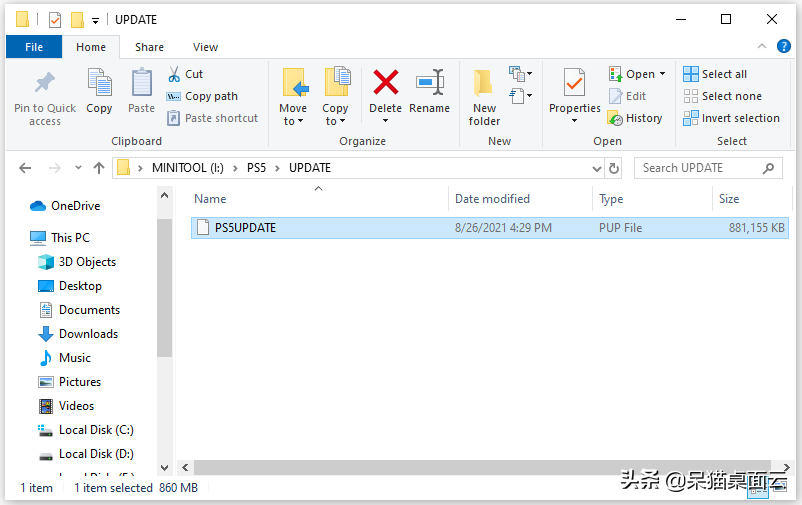The width and height of the screenshot is (802, 505).
Task: Open Desktop in the sidebar
Action: [70, 286]
